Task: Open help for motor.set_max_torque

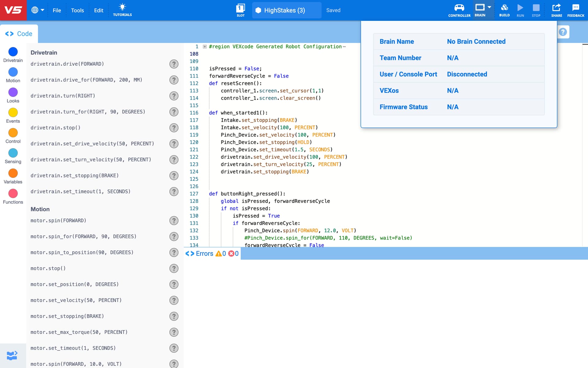Action: click(x=174, y=332)
